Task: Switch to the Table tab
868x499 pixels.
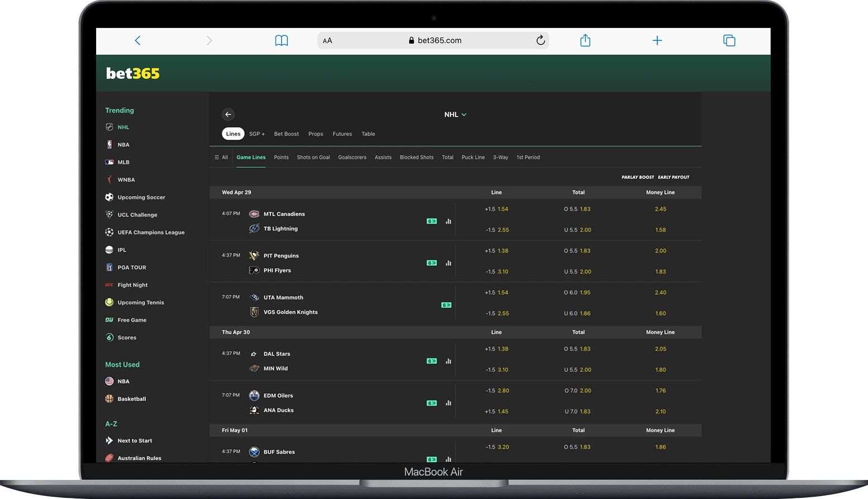Action: pos(368,134)
